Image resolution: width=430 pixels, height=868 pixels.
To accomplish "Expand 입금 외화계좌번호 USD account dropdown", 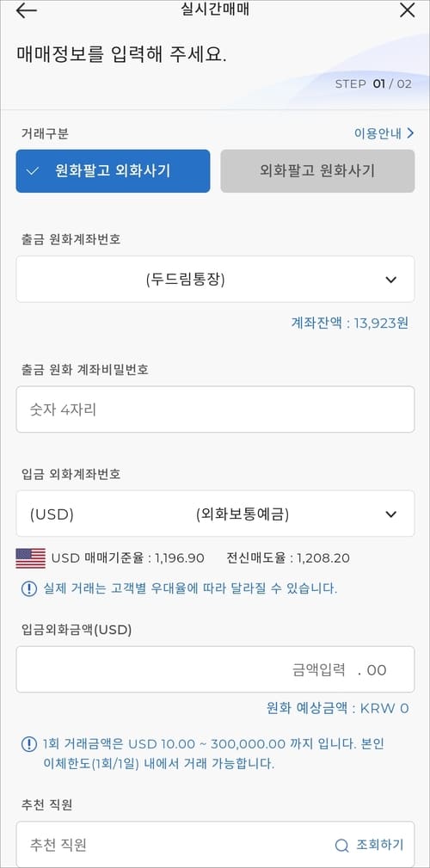I will [215, 514].
